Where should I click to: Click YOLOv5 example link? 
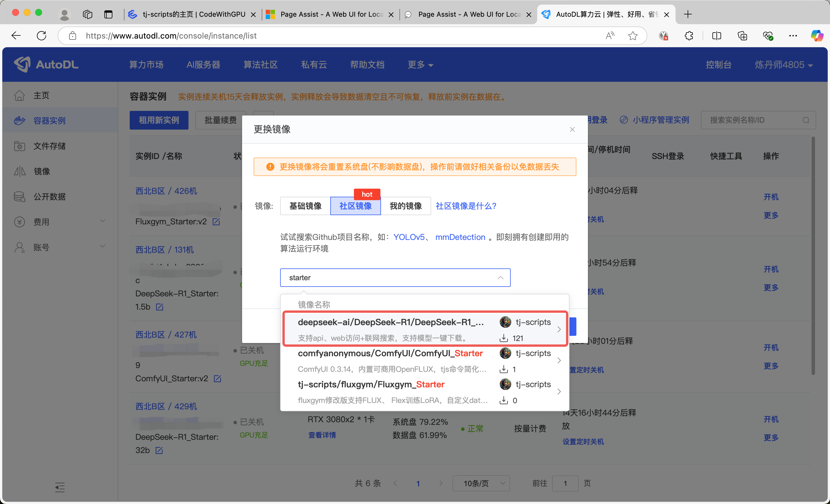click(409, 237)
